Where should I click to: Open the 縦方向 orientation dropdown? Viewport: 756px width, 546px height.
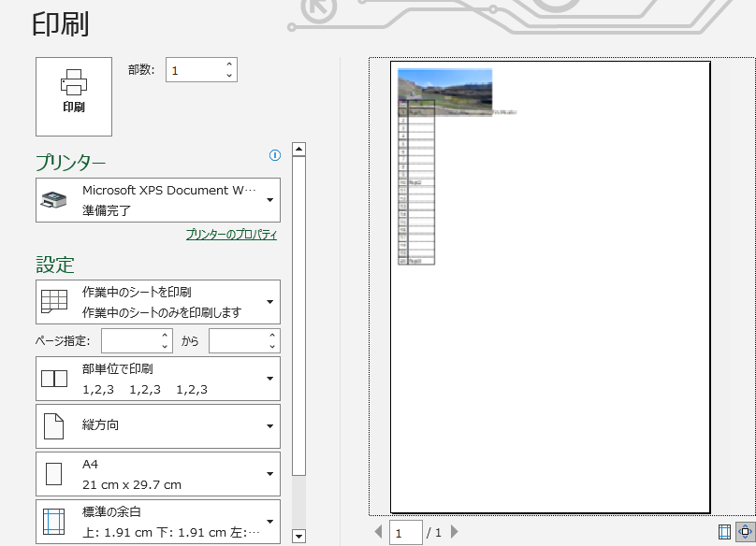(158, 426)
